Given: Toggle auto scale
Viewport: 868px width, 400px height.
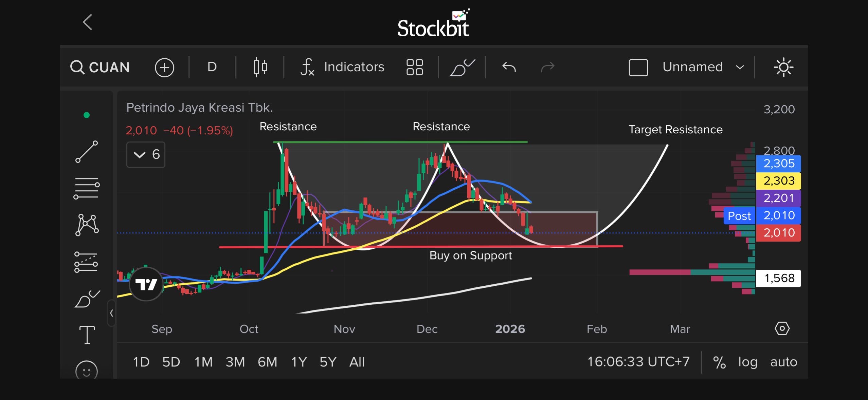Looking at the screenshot, I should [783, 362].
